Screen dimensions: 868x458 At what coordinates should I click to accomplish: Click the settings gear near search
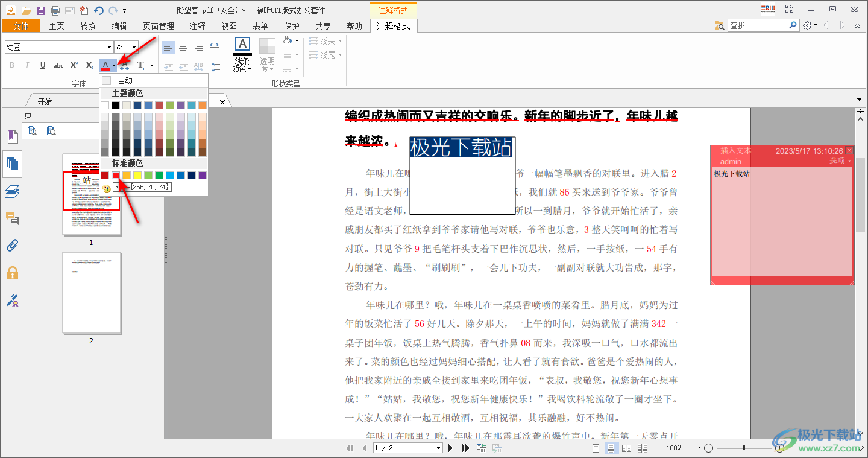click(x=808, y=25)
